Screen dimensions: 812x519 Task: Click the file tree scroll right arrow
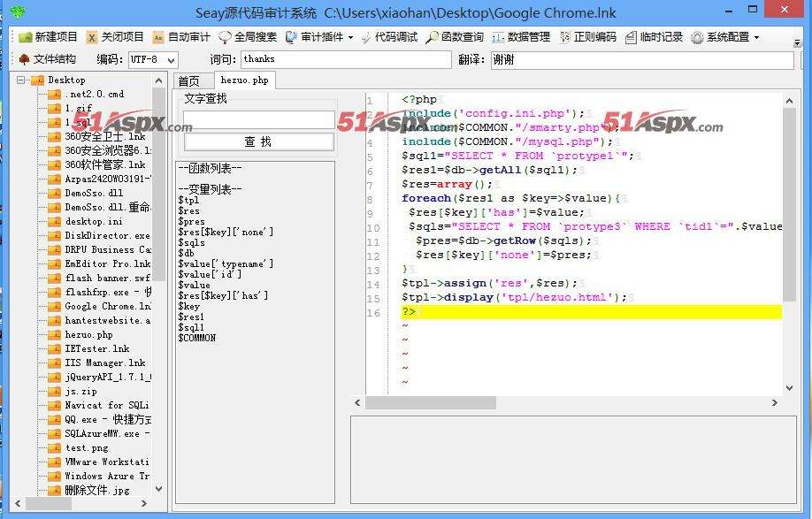144,503
